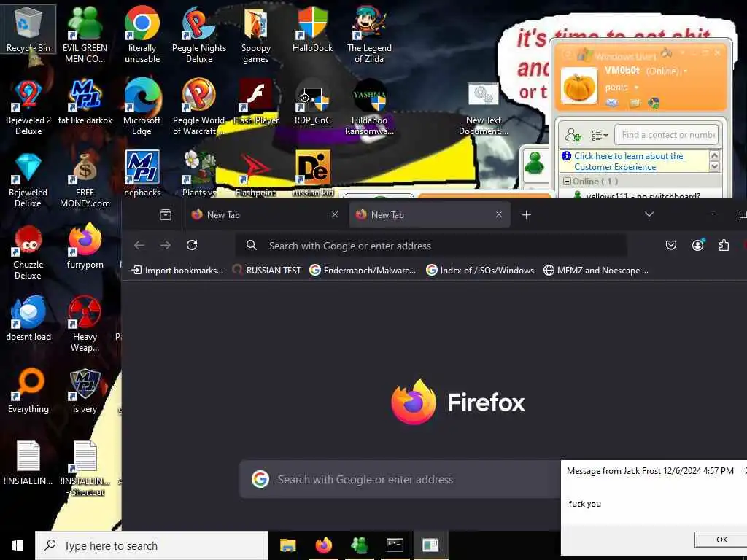Open Flash Player desktop shortcut
The image size is (747, 560).
click(256, 102)
